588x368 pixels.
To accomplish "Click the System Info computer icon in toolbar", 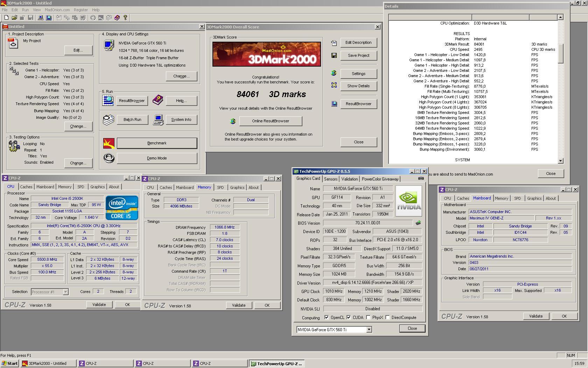I will pyautogui.click(x=41, y=18).
